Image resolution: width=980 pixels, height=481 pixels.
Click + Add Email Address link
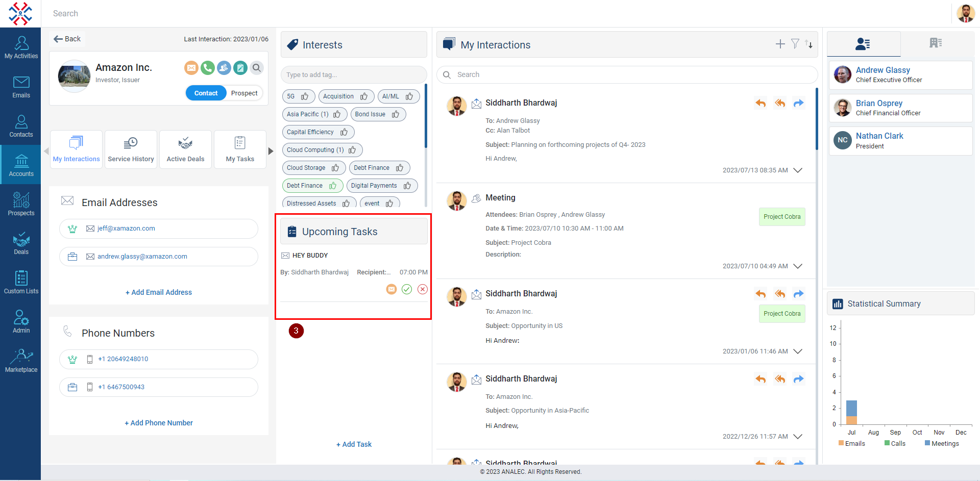point(159,292)
